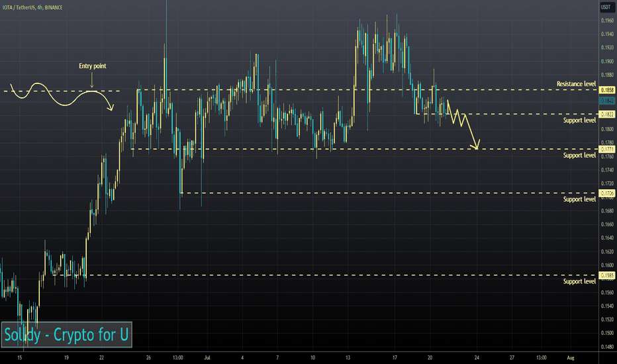Click the '7' date on time axis

[277, 357]
